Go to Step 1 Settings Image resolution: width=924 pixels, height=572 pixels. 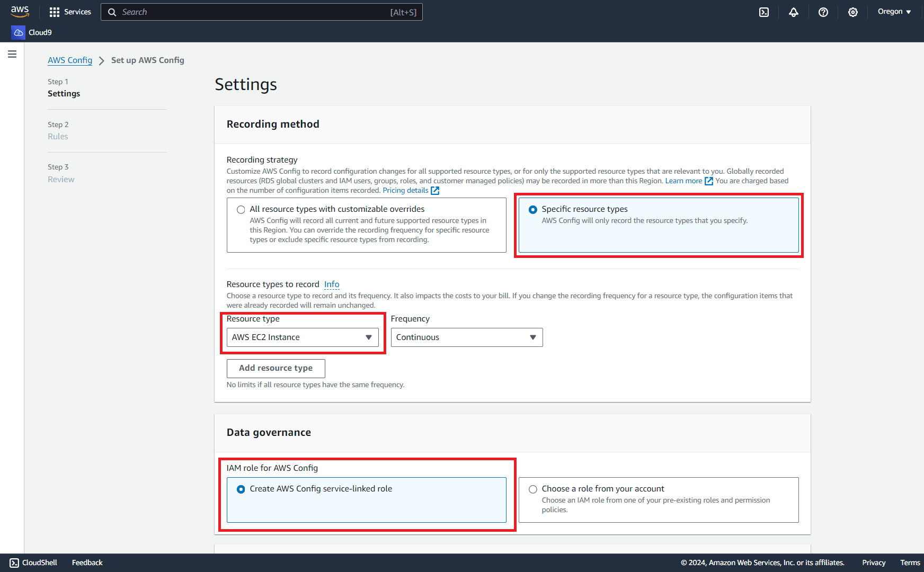tap(64, 94)
